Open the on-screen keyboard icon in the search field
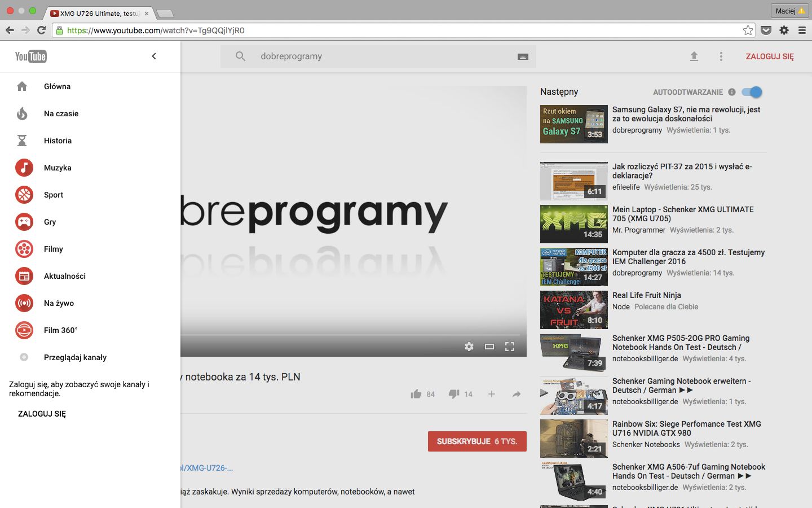 tap(523, 56)
